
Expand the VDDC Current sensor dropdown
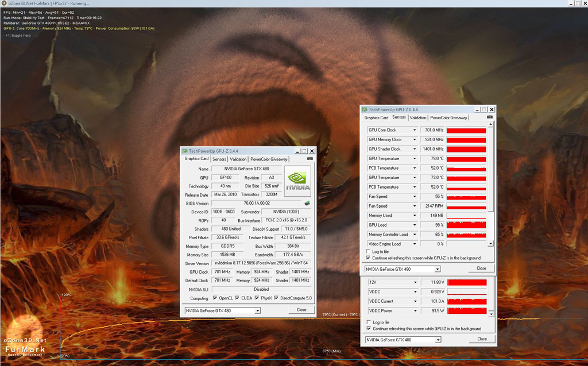(x=415, y=301)
